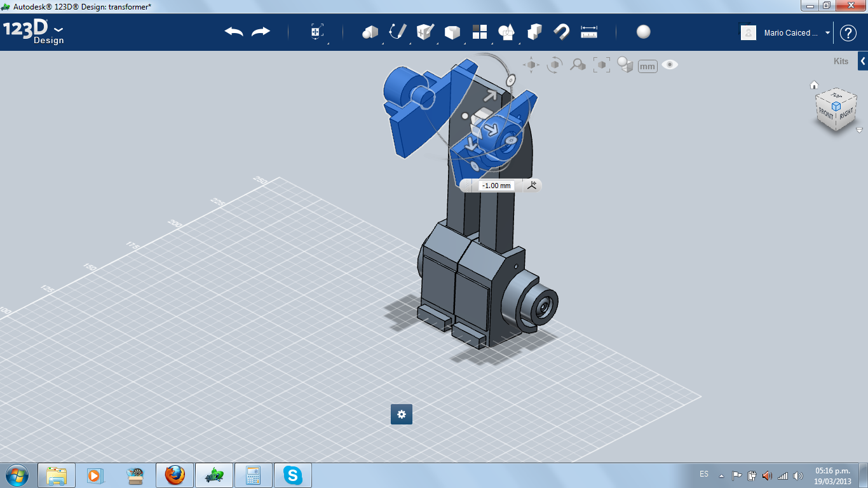Viewport: 868px width, 488px height.
Task: Open Windows Explorer from the taskbar
Action: (57, 475)
